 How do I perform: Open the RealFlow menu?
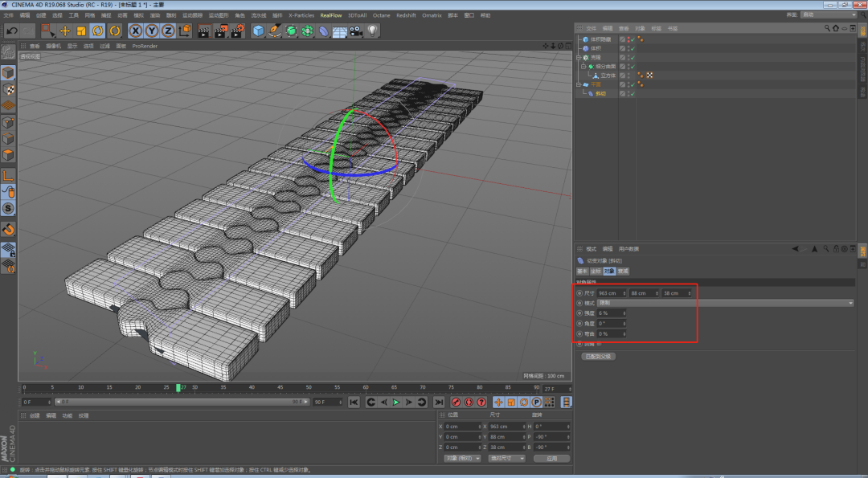[330, 15]
